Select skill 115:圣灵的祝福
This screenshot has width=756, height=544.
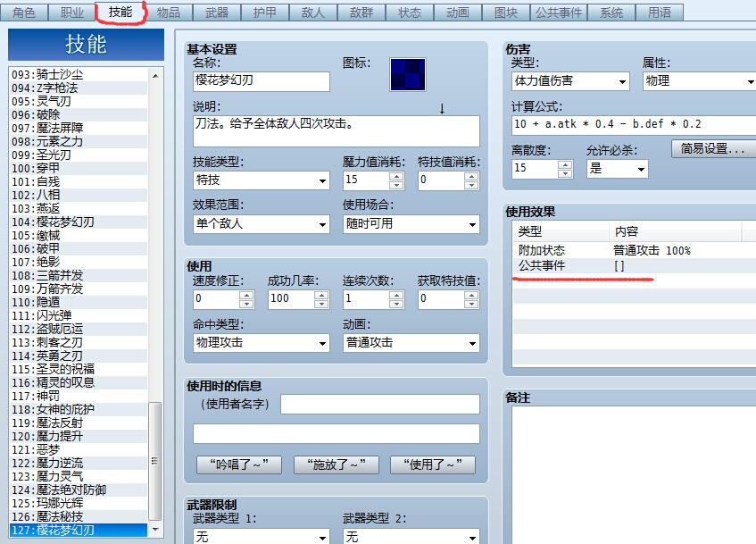[79, 369]
